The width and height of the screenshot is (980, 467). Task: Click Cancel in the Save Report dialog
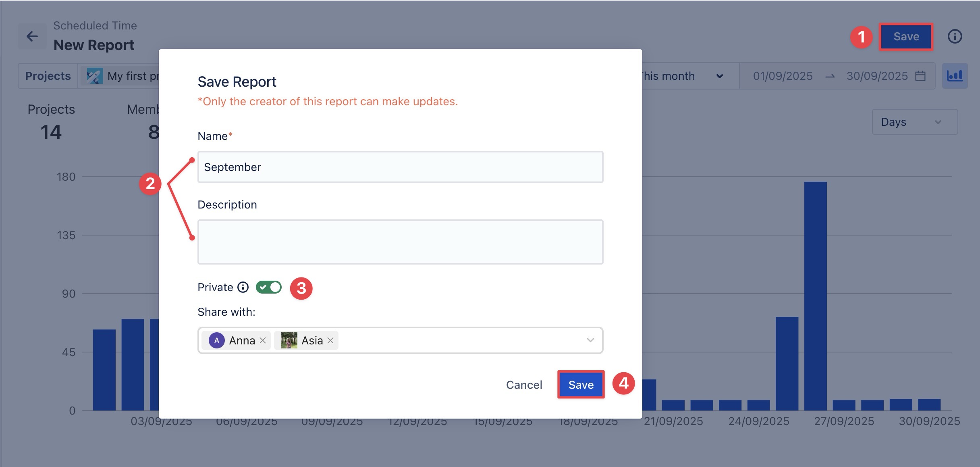[x=524, y=385]
